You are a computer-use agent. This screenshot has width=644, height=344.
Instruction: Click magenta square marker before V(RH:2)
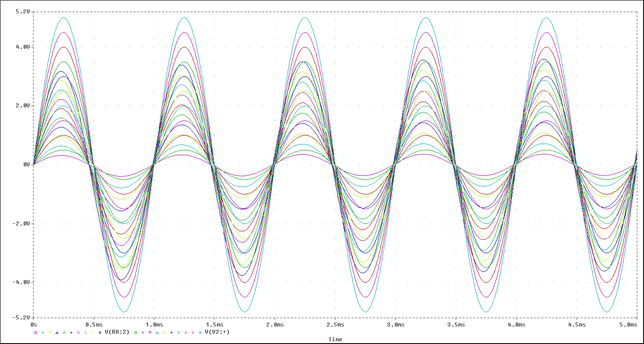(x=35, y=332)
